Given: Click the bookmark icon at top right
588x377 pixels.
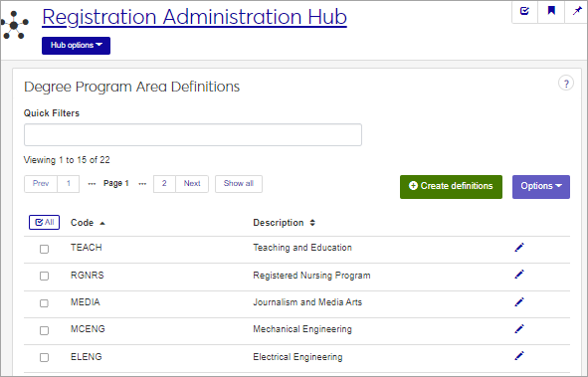Looking at the screenshot, I should pos(551,11).
